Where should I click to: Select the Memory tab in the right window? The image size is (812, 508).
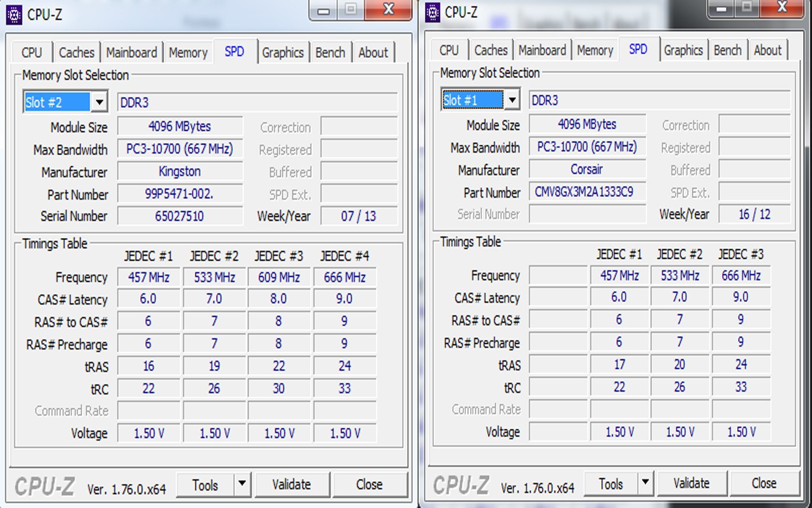(x=595, y=50)
